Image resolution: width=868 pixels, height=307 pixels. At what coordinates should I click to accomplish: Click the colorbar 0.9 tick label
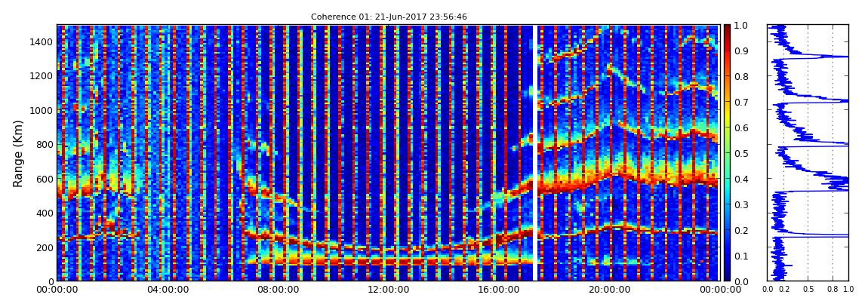[x=740, y=51]
